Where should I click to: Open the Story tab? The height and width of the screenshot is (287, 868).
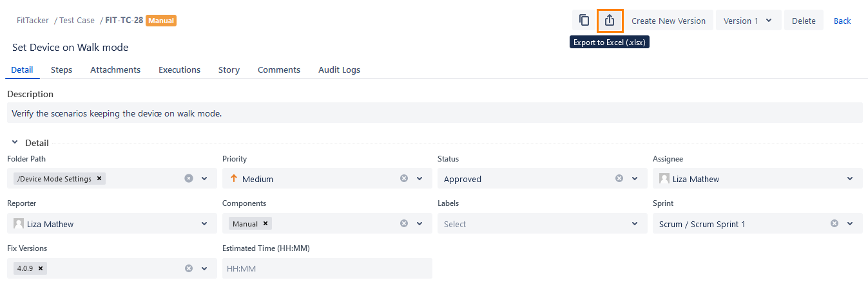[x=229, y=69]
